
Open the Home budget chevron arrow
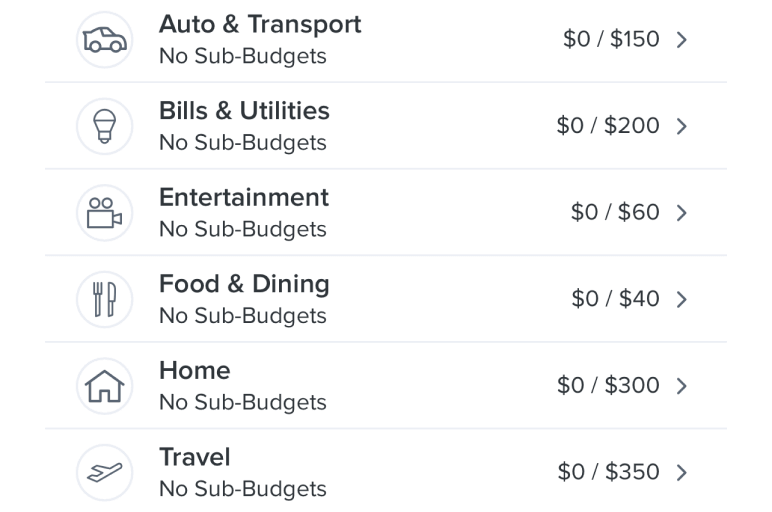(681, 386)
